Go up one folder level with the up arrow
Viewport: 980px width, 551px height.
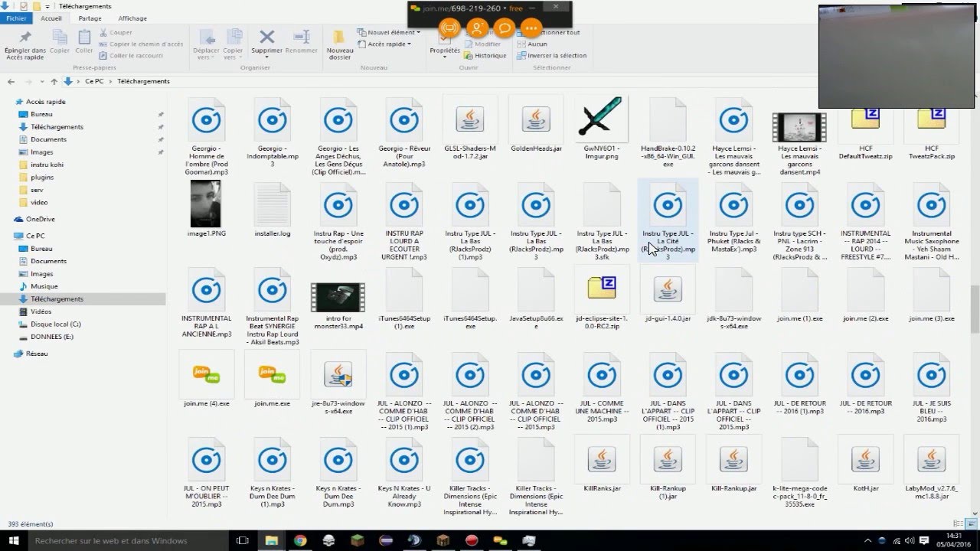point(54,81)
